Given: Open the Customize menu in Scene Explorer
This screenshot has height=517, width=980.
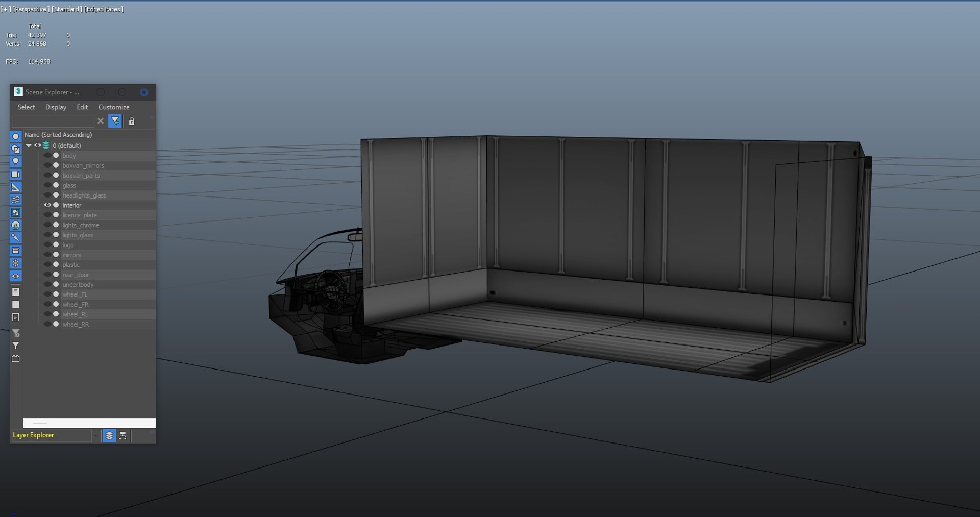Looking at the screenshot, I should click(x=114, y=107).
